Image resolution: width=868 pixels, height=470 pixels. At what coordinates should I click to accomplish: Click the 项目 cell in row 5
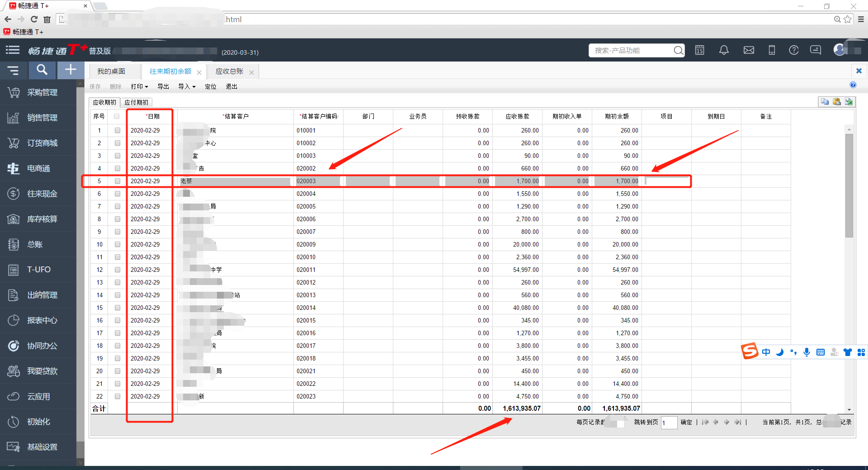[666, 181]
